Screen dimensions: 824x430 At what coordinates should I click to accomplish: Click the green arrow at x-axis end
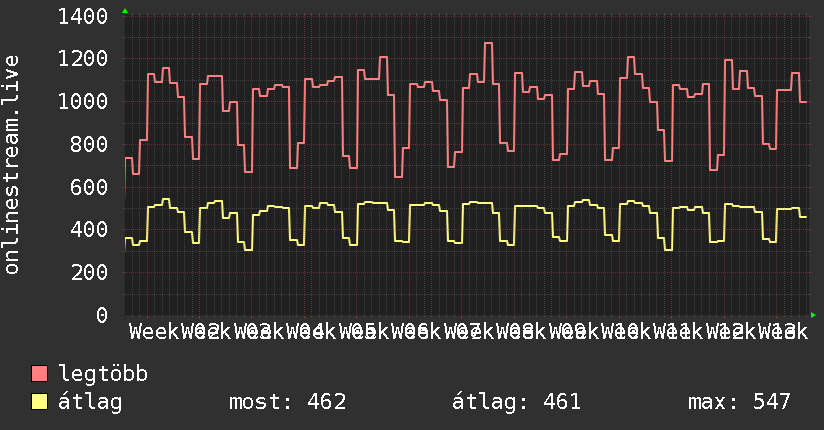click(x=813, y=315)
